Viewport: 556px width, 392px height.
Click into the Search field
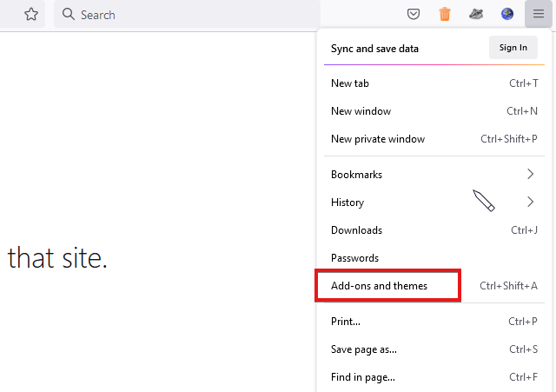pyautogui.click(x=188, y=14)
